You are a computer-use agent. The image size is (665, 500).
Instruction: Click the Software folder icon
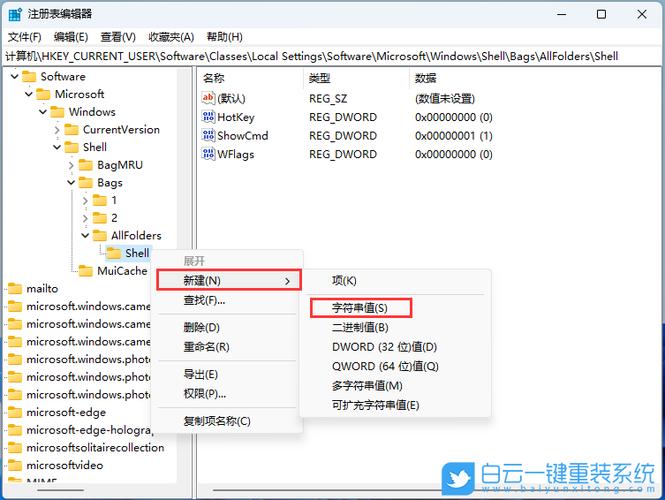coord(29,76)
